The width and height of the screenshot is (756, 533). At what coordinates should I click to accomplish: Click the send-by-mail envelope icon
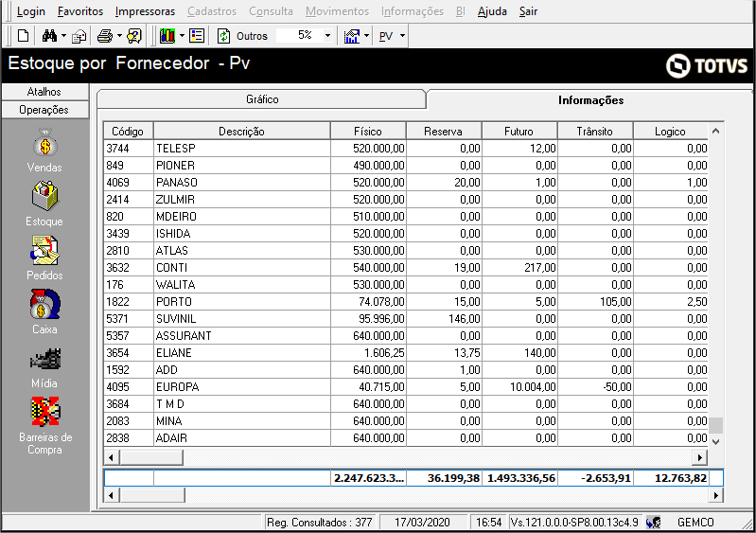pos(79,36)
